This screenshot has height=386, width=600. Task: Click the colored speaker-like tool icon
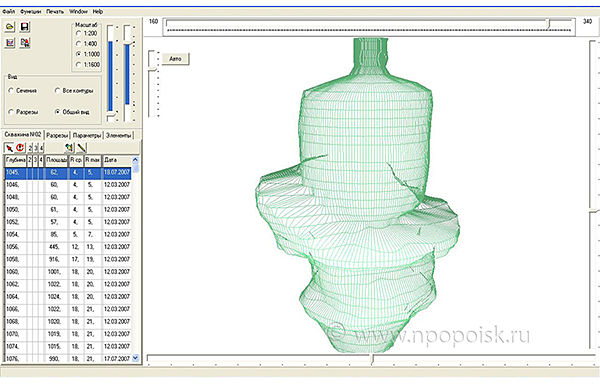69,147
